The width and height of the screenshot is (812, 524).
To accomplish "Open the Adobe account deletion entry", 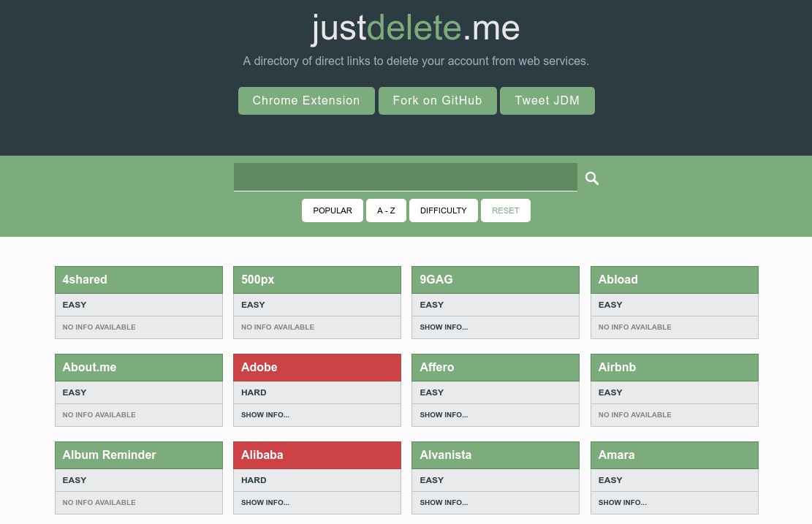I will [316, 367].
